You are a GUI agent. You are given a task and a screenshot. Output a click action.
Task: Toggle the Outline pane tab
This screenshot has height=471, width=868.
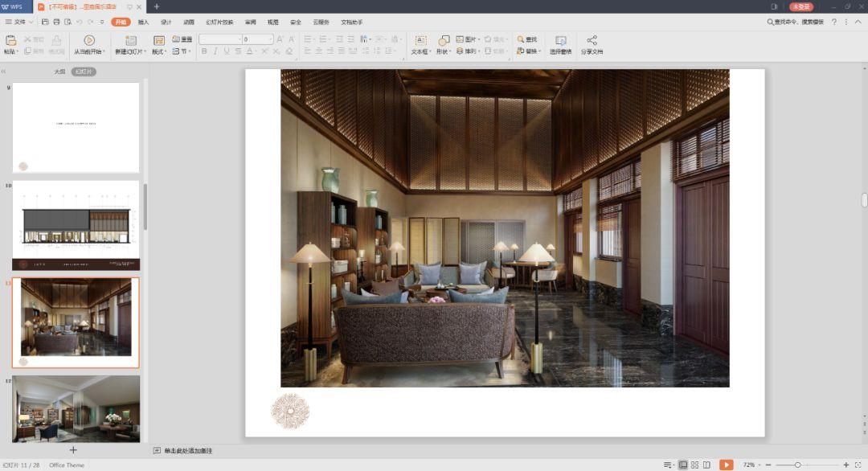(x=59, y=72)
